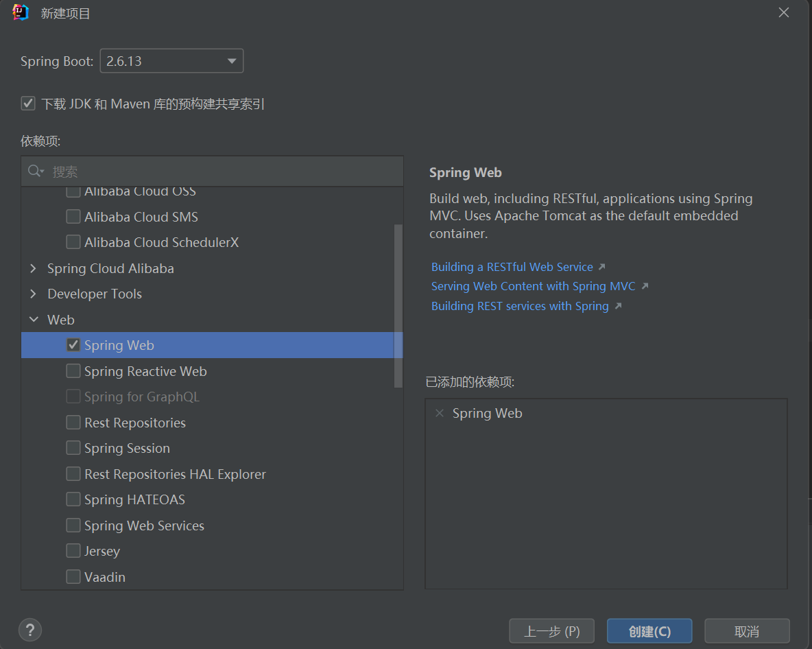Select the Spring for GraphQL row label
Image resolution: width=812 pixels, height=649 pixels.
coord(142,397)
